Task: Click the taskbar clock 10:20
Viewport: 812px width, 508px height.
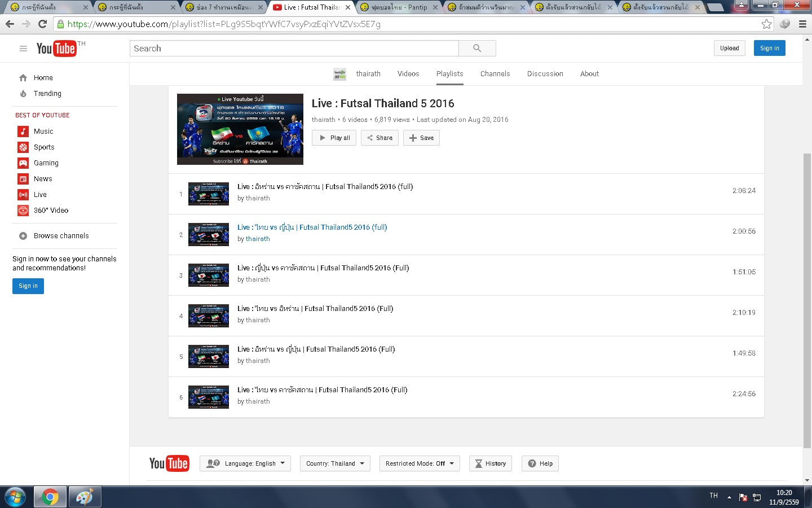Action: tap(784, 493)
